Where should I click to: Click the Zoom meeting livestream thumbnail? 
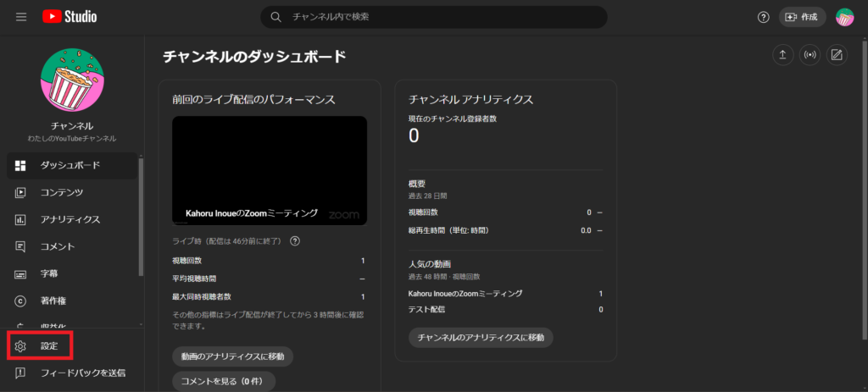(x=270, y=170)
